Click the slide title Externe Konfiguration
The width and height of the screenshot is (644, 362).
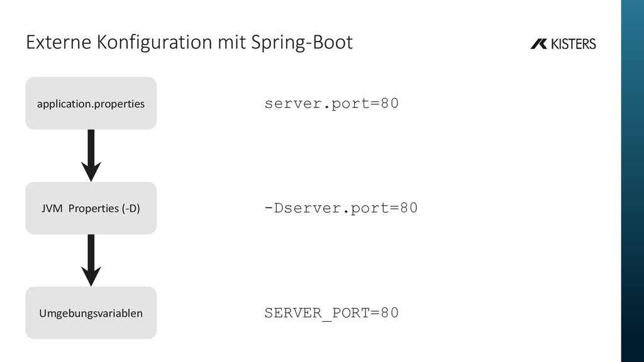click(x=189, y=42)
